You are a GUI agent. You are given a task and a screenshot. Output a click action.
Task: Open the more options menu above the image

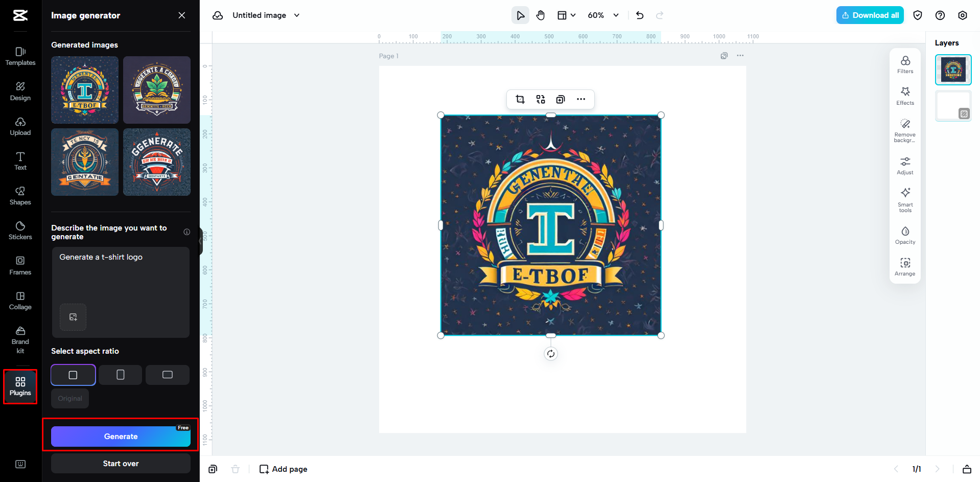click(x=581, y=99)
